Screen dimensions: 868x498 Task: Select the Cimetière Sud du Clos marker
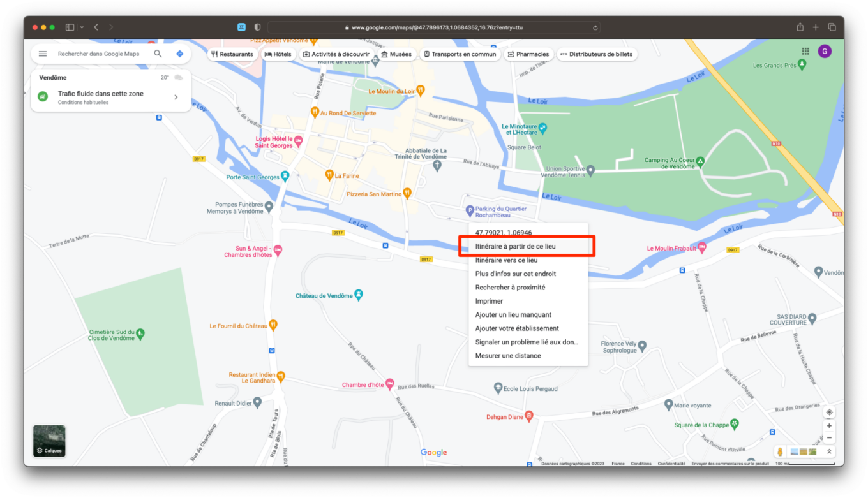tap(141, 333)
